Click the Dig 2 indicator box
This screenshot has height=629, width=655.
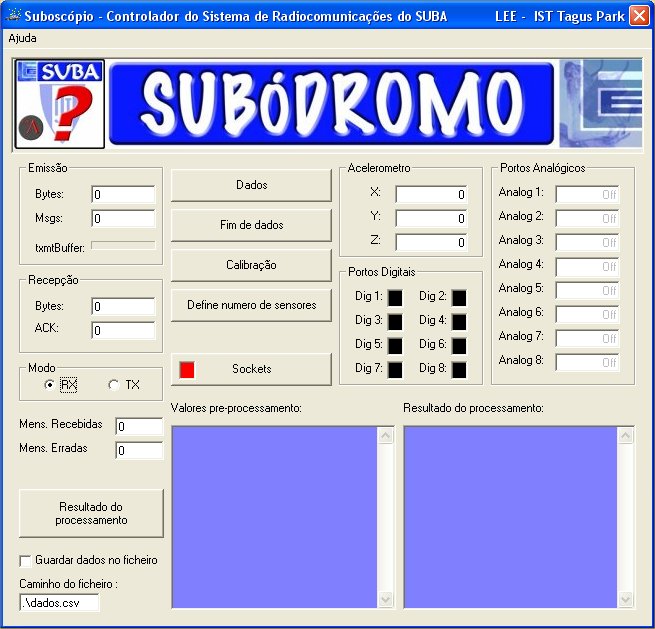coord(459,297)
